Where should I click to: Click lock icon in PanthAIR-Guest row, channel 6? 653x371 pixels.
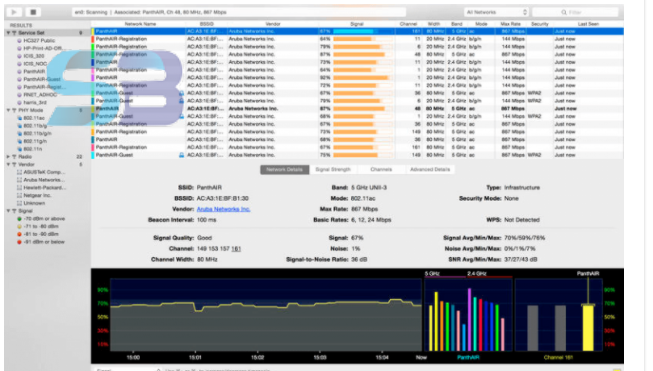182,101
